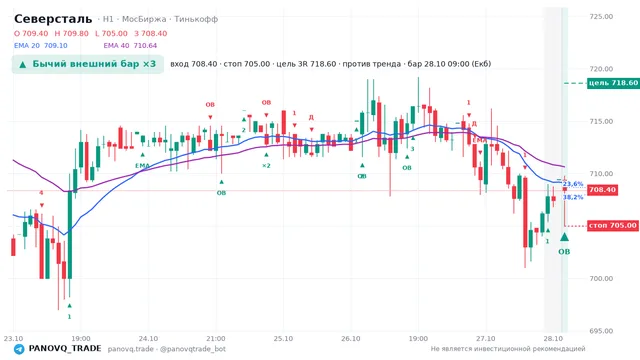Click the PANOVQ_TRADE channel name
640x360 pixels.
[65, 349]
